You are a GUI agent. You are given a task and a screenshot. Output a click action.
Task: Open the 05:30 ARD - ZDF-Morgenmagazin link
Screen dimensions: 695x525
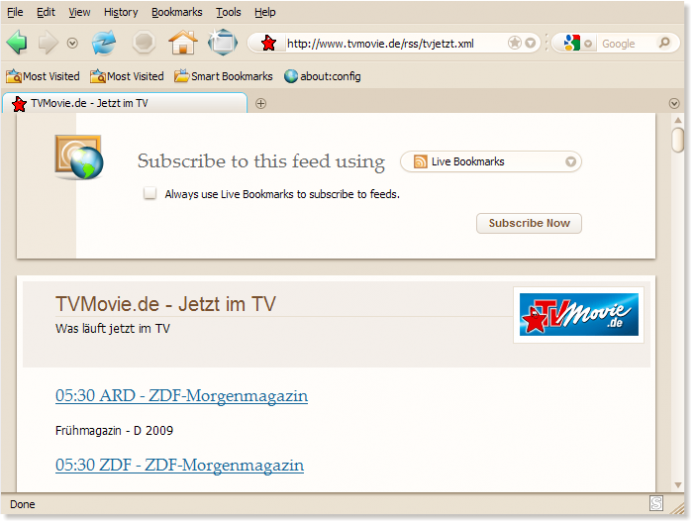pyautogui.click(x=181, y=396)
